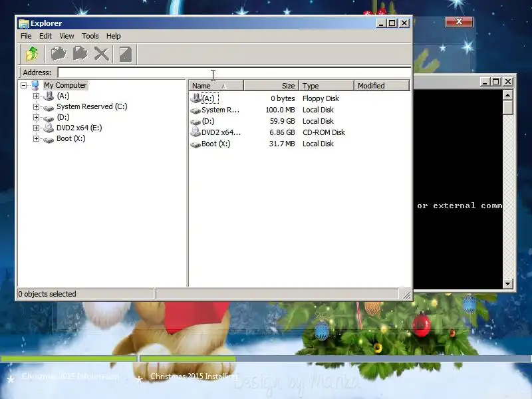The width and height of the screenshot is (532, 399).
Task: Expand the (D:) tree node
Action: point(36,118)
